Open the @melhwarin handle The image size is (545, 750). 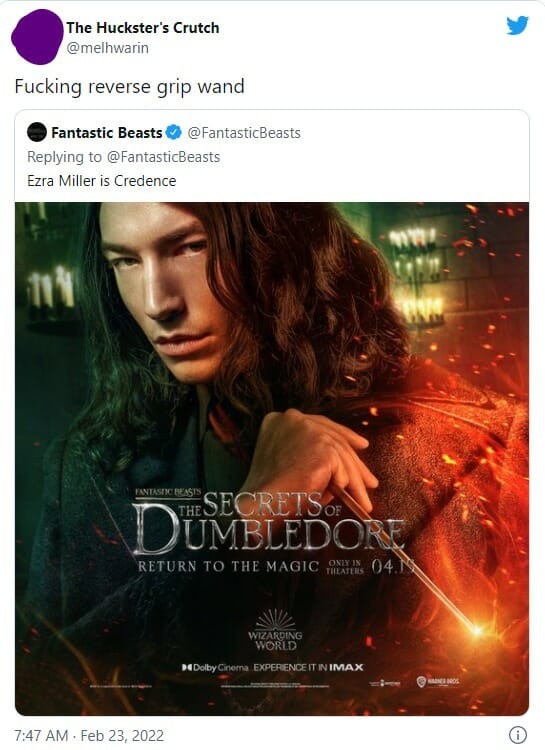coord(108,48)
